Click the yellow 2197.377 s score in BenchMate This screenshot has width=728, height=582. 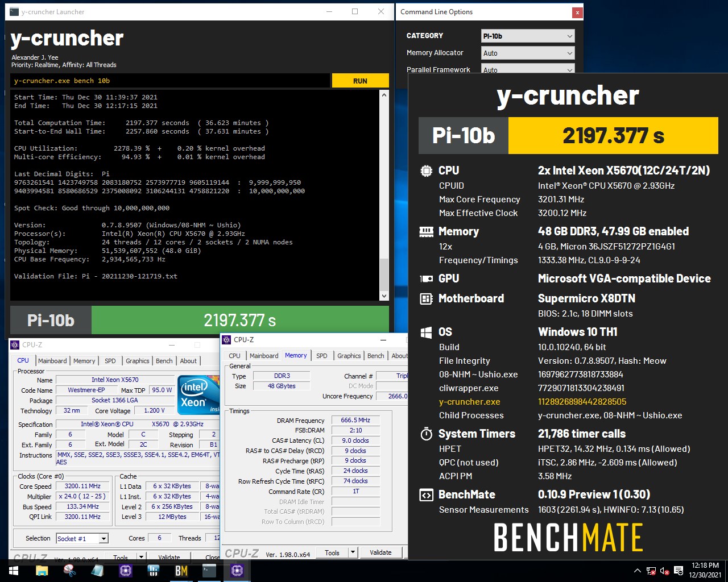[613, 136]
